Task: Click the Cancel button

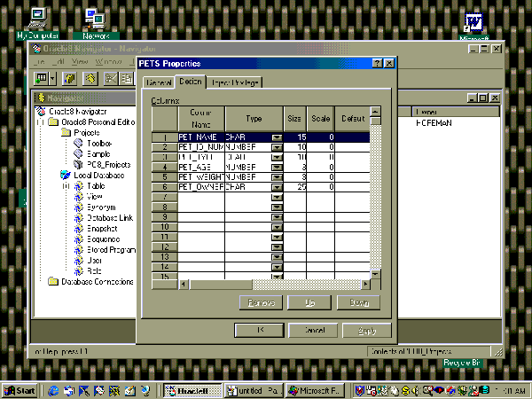Action: click(x=313, y=330)
